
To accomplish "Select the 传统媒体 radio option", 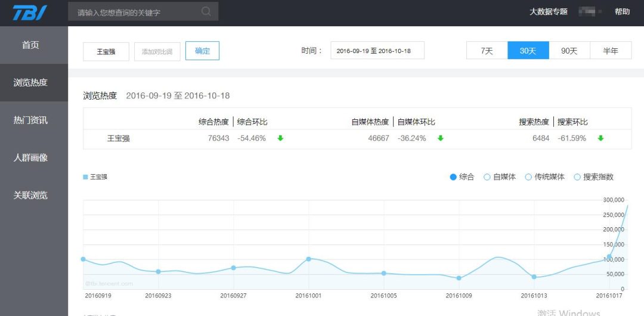I will [x=528, y=177].
